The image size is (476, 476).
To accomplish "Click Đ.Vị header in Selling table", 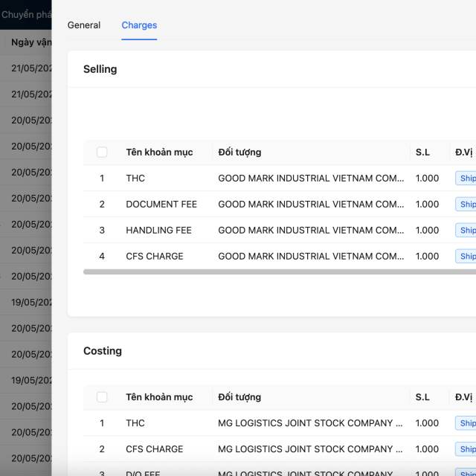I will pos(464,152).
